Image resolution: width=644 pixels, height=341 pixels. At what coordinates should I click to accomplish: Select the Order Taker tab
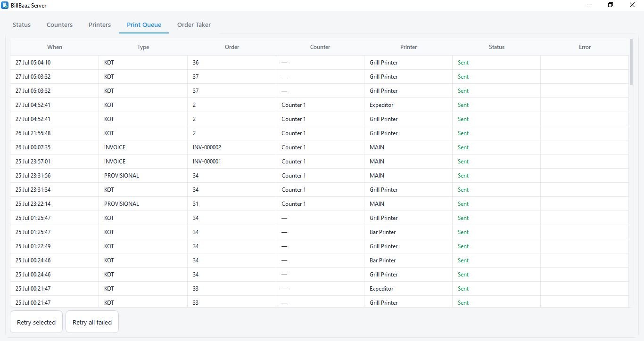click(194, 24)
